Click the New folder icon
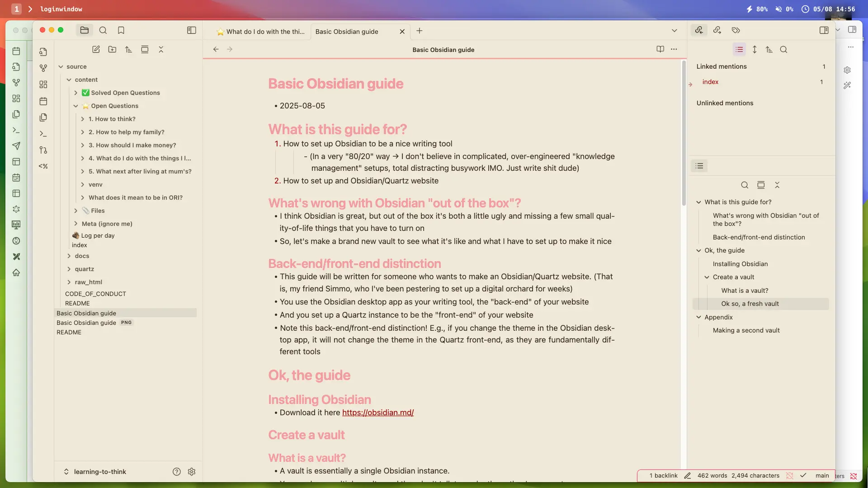Screen dimensions: 868x488 (x=112, y=50)
